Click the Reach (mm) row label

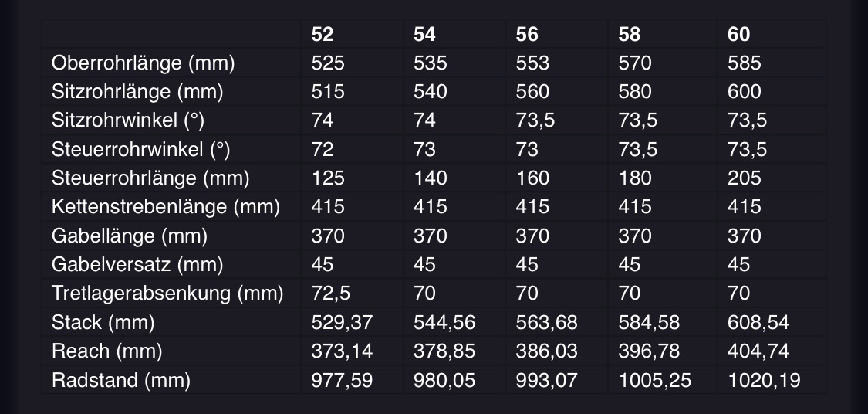pyautogui.click(x=106, y=351)
